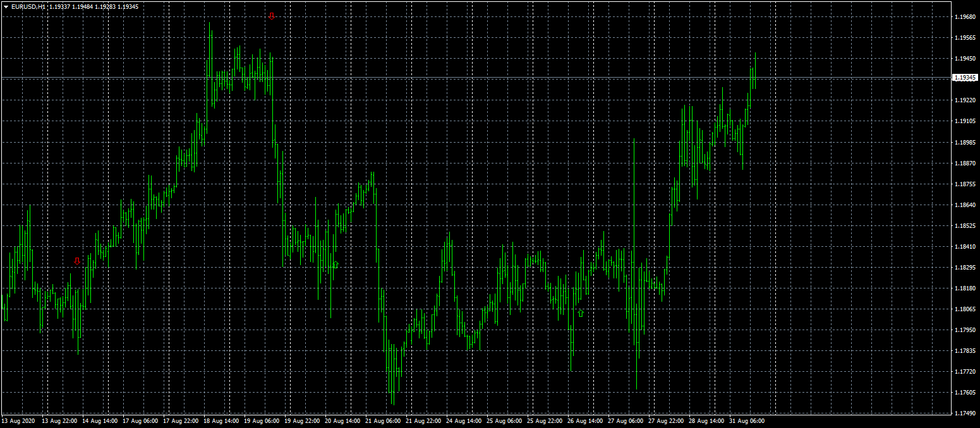Click time axis label 18 Aug 14:00
Viewport: 980px width, 428px height.
pyautogui.click(x=222, y=420)
